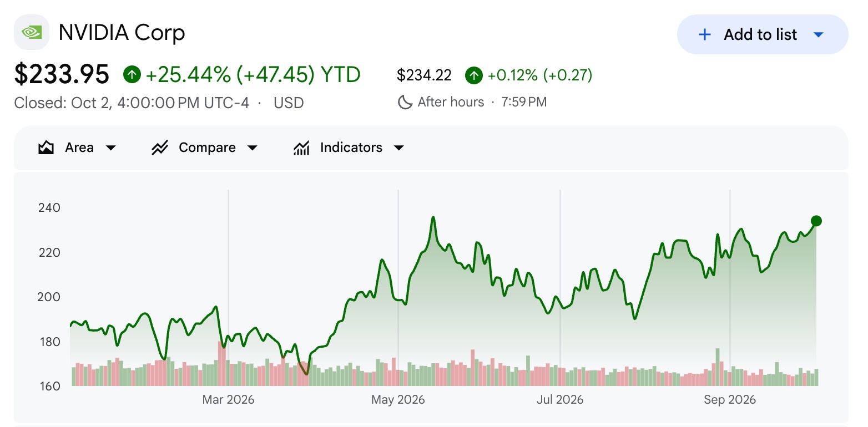This screenshot has height=427, width=868.
Task: Click the May 2026 axis label
Action: (x=398, y=399)
